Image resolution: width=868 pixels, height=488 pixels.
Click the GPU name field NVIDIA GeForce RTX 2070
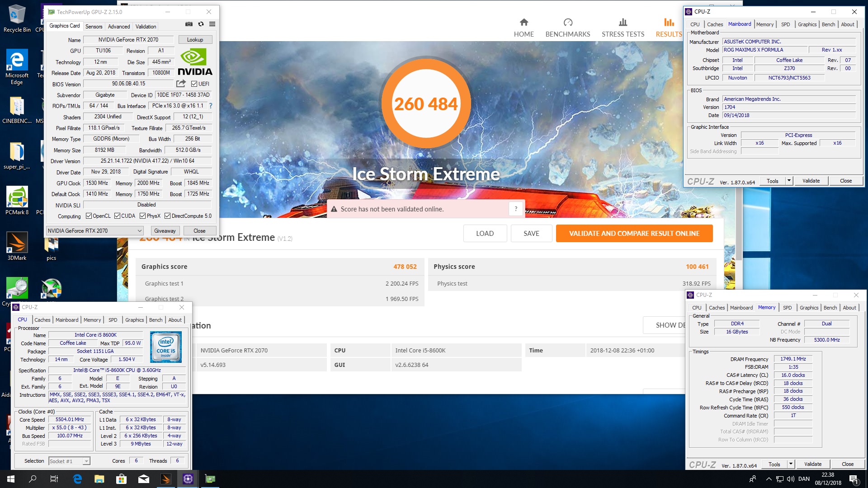point(128,40)
